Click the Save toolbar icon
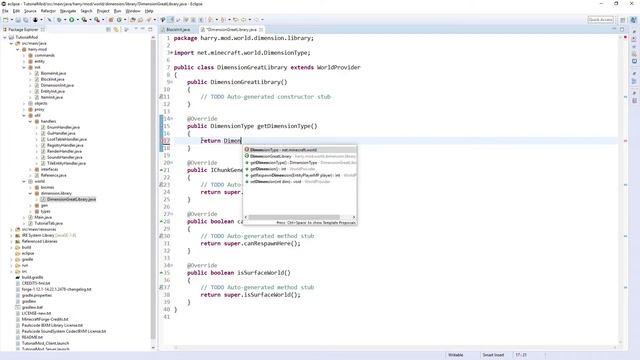This screenshot has width=640, height=360. pos(18,20)
